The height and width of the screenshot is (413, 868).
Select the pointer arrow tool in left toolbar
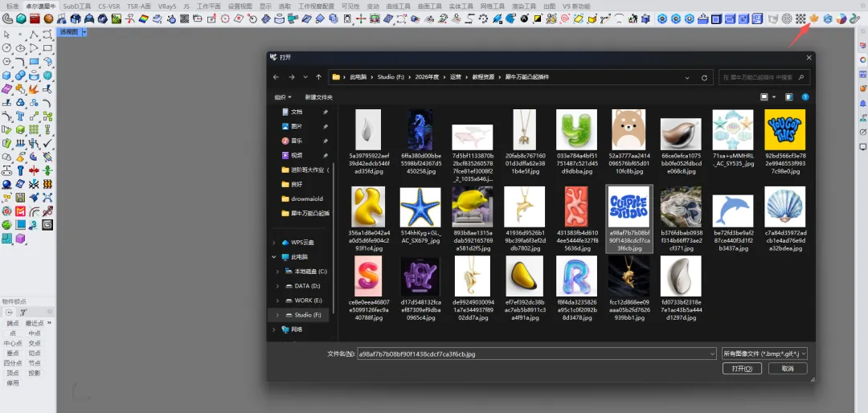pyautogui.click(x=6, y=35)
